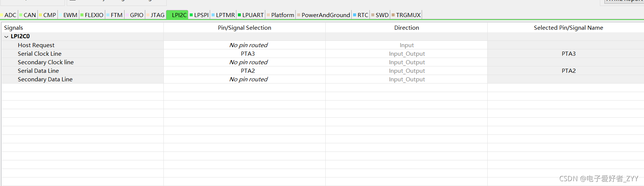Select the Host Request signal row
The height and width of the screenshot is (186, 644).
36,45
